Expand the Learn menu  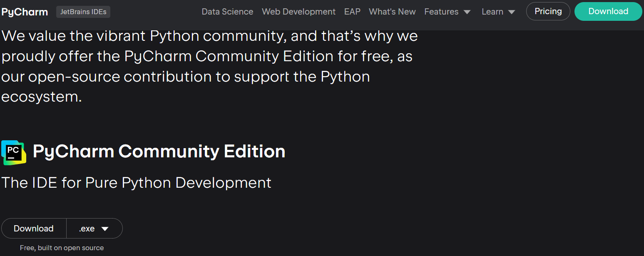pyautogui.click(x=498, y=12)
